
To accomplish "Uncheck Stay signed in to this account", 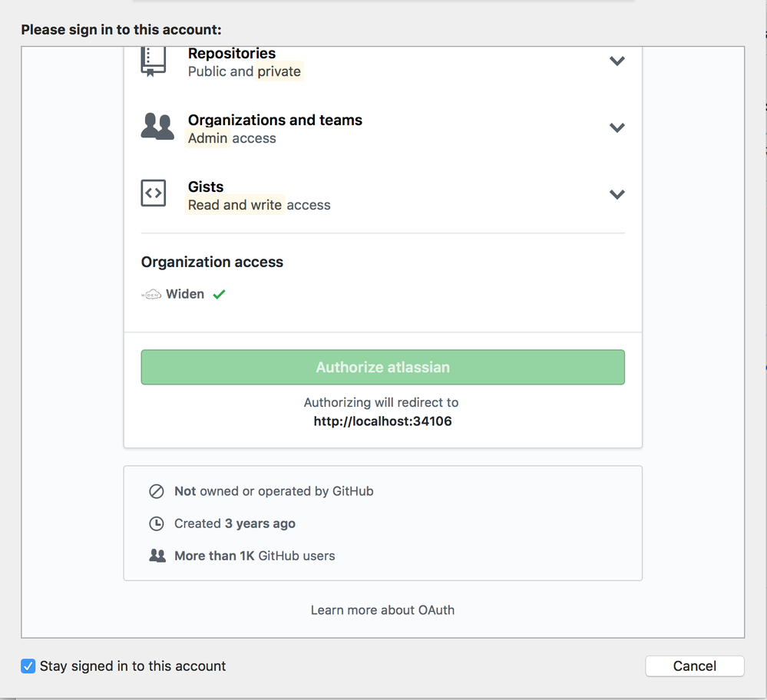I will (28, 665).
